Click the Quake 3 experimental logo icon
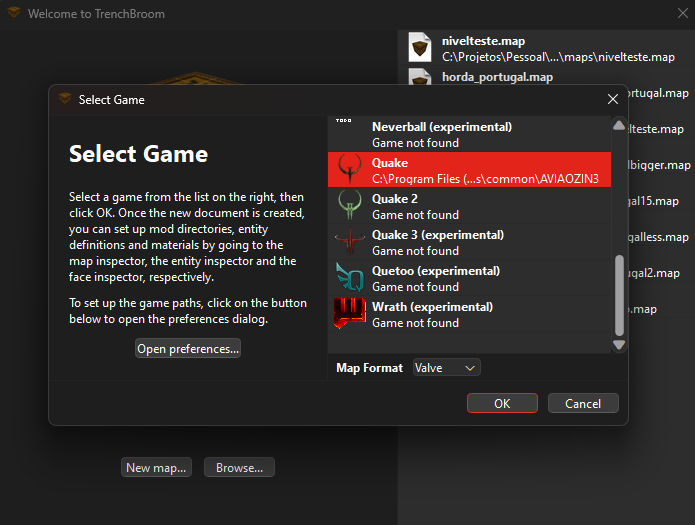The height and width of the screenshot is (525, 695). (x=350, y=242)
